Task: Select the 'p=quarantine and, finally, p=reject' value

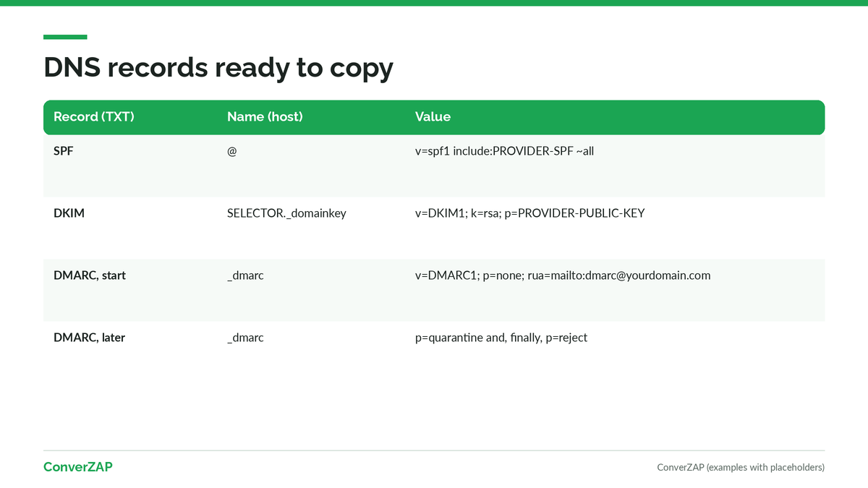Action: point(501,338)
